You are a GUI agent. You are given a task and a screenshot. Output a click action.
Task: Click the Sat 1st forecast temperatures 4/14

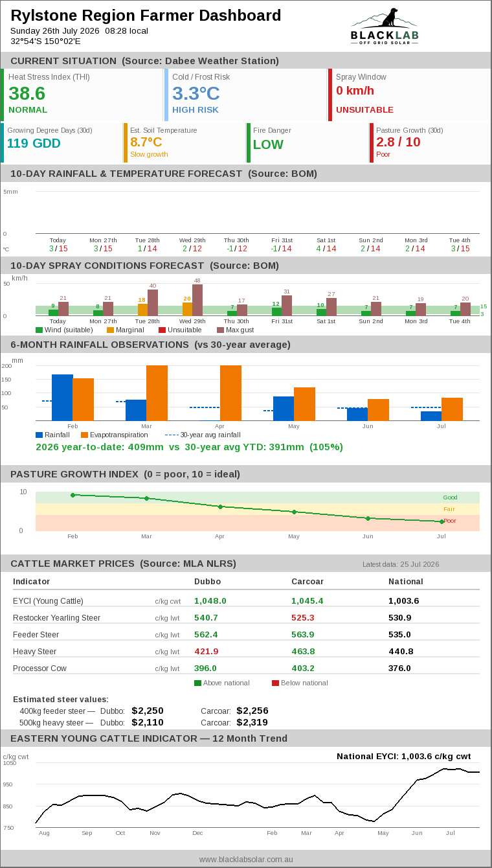[326, 249]
